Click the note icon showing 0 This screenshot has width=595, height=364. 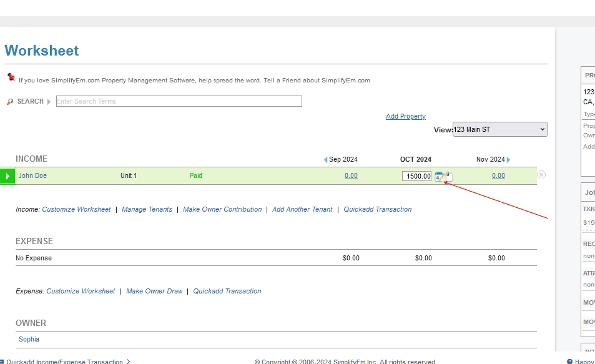coord(449,177)
